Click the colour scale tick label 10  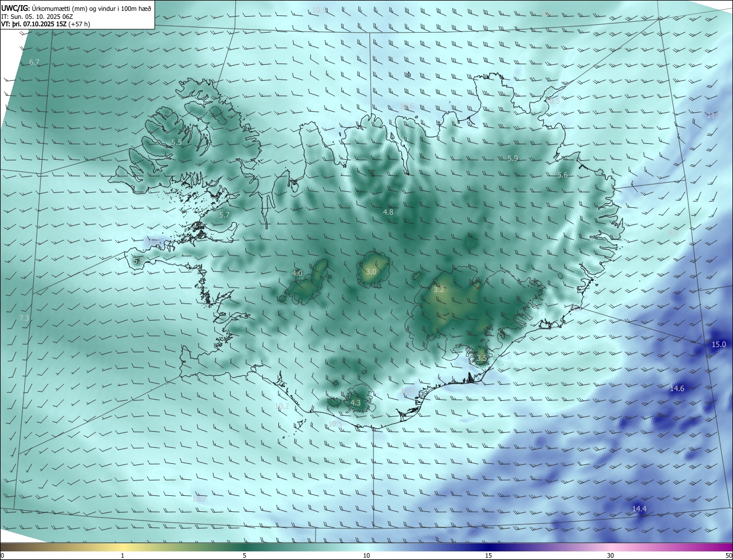click(366, 555)
